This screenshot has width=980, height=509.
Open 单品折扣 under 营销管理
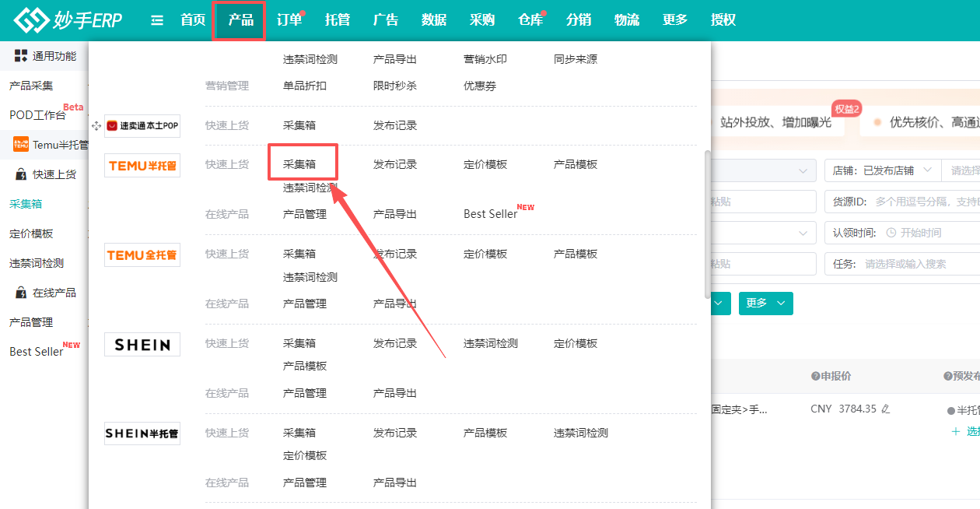point(305,86)
